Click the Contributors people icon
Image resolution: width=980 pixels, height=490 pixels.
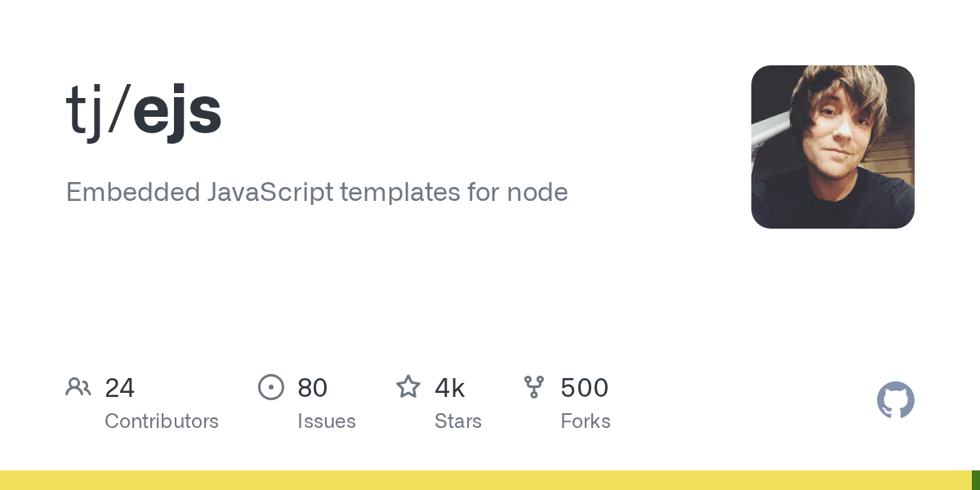pyautogui.click(x=78, y=386)
